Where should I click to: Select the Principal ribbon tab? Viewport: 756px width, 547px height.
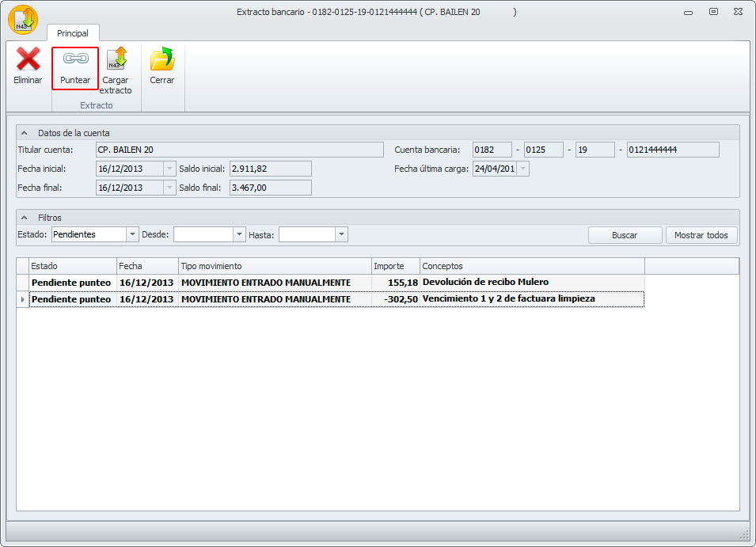tap(73, 33)
